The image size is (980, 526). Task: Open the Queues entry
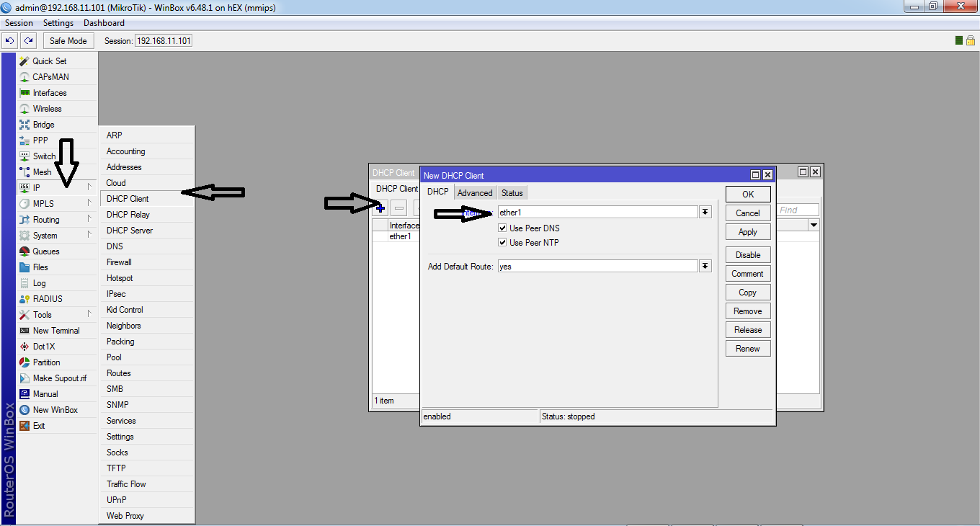tap(57, 251)
